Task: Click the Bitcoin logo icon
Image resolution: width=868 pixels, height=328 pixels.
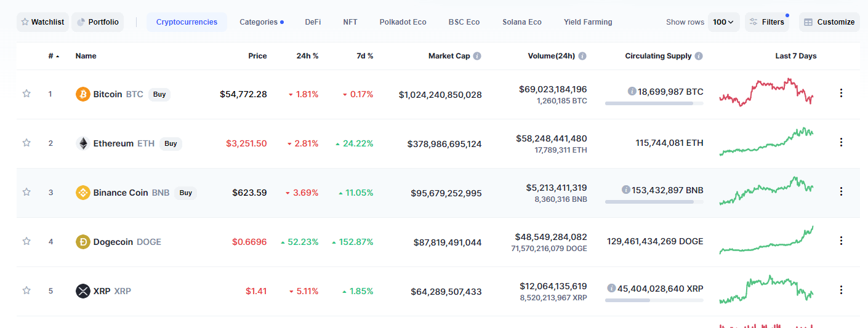Action: tap(82, 94)
